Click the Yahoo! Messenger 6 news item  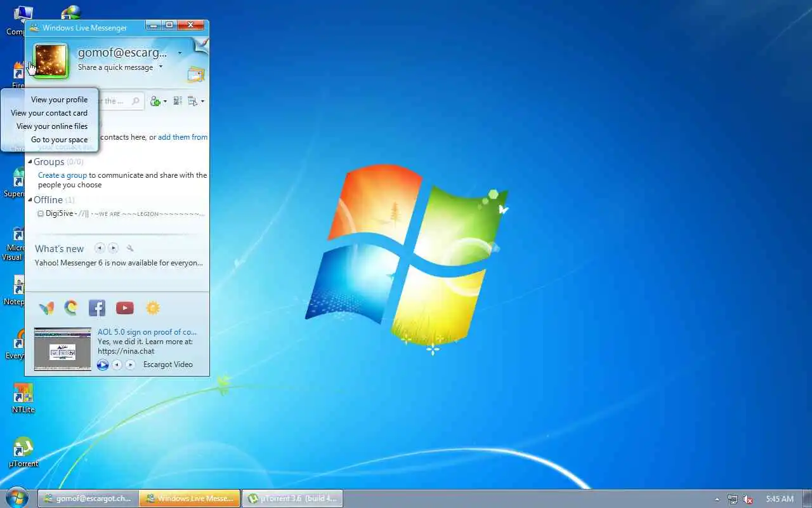tap(119, 263)
